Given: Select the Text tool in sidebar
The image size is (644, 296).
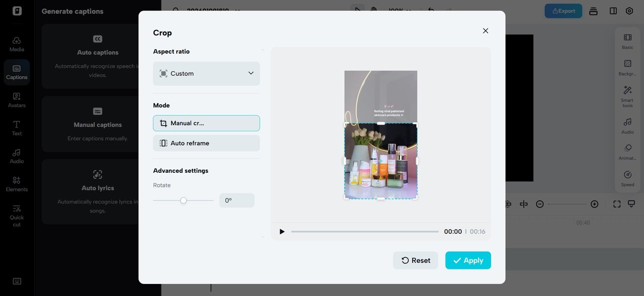Looking at the screenshot, I should [x=17, y=128].
